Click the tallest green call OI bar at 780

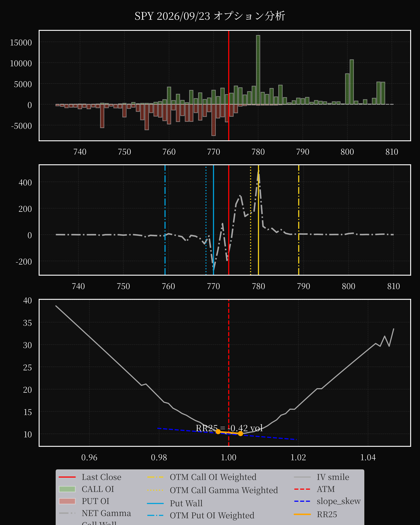258,70
